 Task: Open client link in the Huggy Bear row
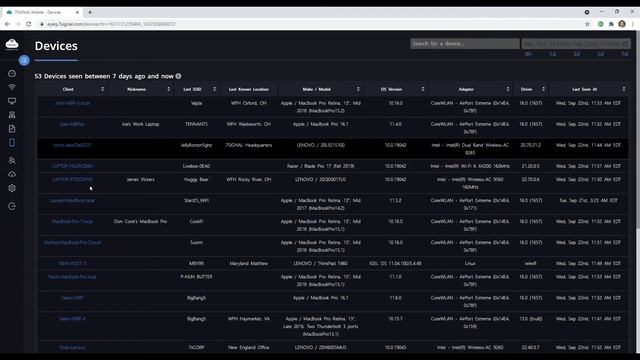tap(72, 179)
